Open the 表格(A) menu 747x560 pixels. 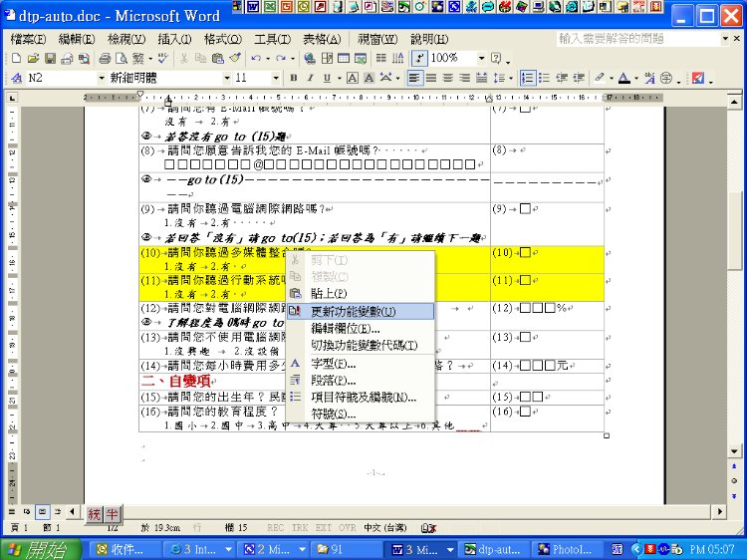322,39
